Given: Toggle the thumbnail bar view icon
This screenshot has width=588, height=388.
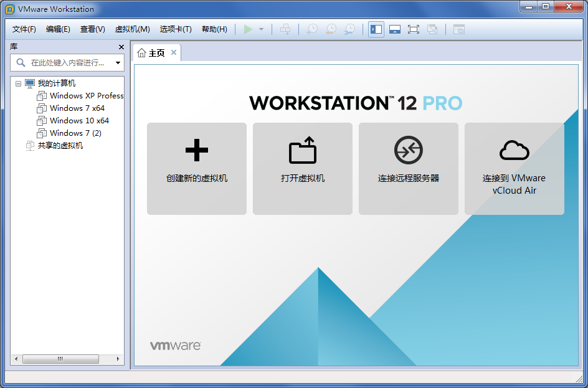Looking at the screenshot, I should tap(395, 29).
